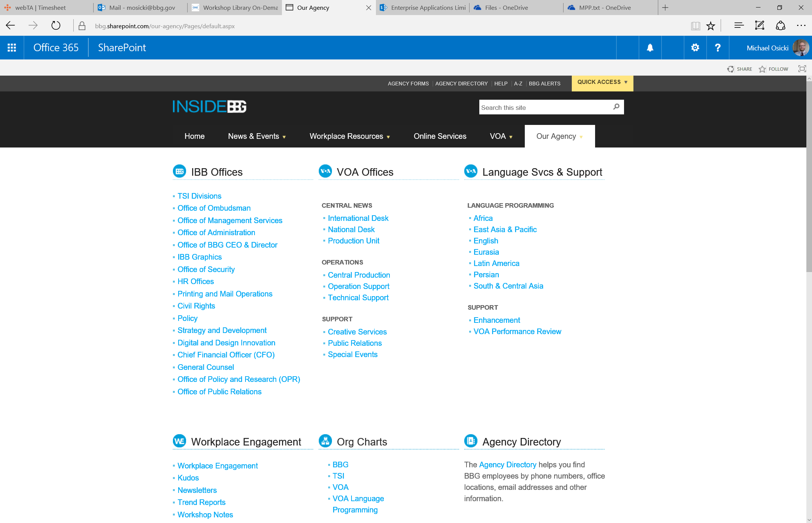The height and width of the screenshot is (523, 812).
Task: Switch to Files - OneDrive tab
Action: point(517,8)
